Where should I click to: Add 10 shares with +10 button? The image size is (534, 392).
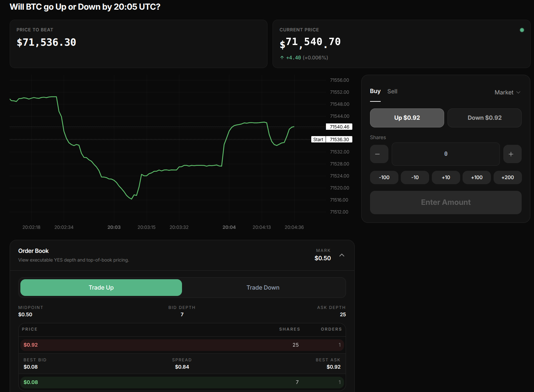[x=446, y=177]
